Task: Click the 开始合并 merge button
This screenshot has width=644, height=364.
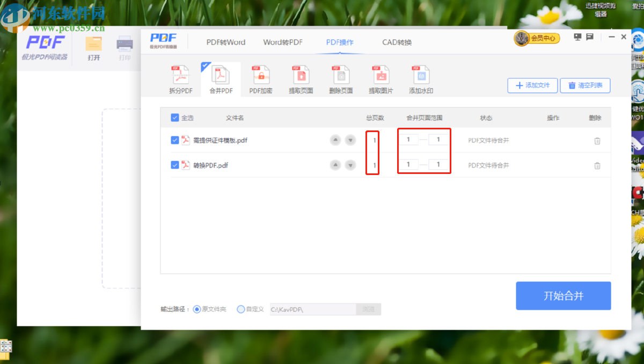Action: [563, 295]
